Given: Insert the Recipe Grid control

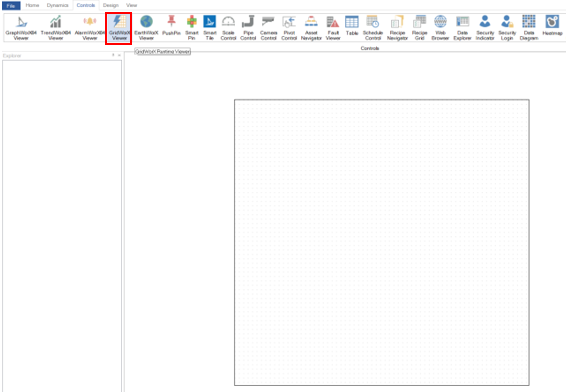Looking at the screenshot, I should (x=419, y=28).
